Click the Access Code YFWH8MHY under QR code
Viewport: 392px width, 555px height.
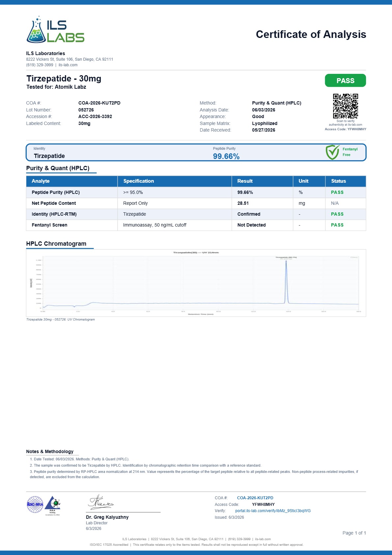[x=346, y=129]
